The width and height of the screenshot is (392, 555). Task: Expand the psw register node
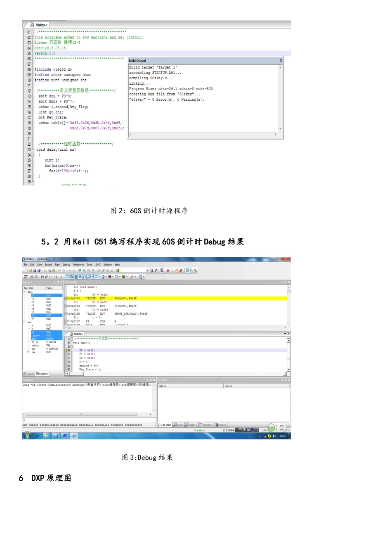coord(28,352)
